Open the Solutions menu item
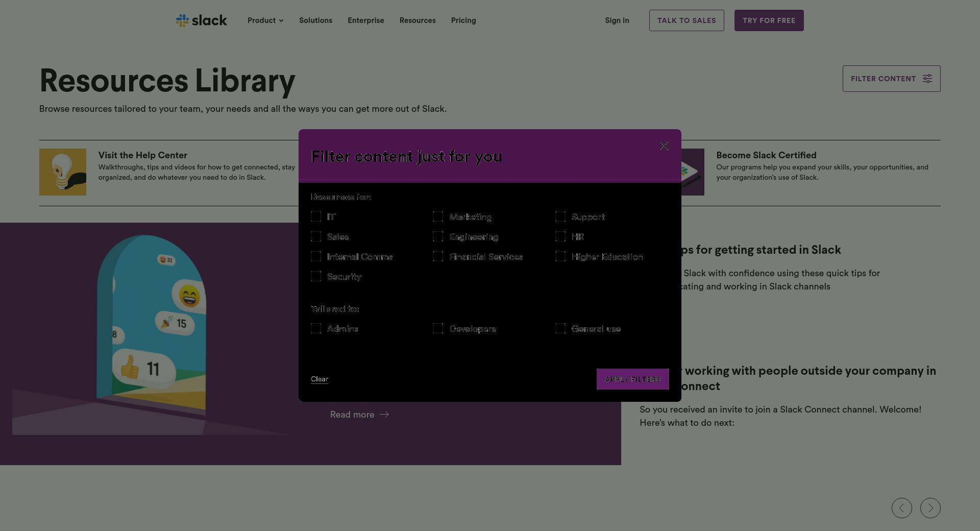Screen dimensions: 980x531 click(x=315, y=20)
